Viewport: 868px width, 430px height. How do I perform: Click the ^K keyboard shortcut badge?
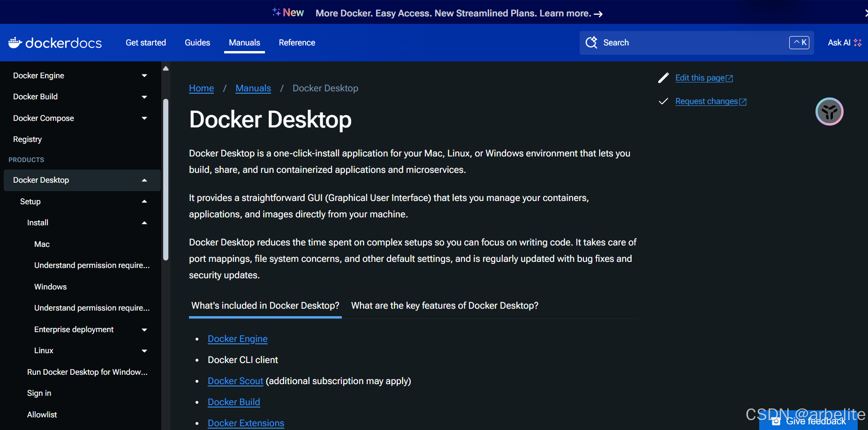(799, 42)
